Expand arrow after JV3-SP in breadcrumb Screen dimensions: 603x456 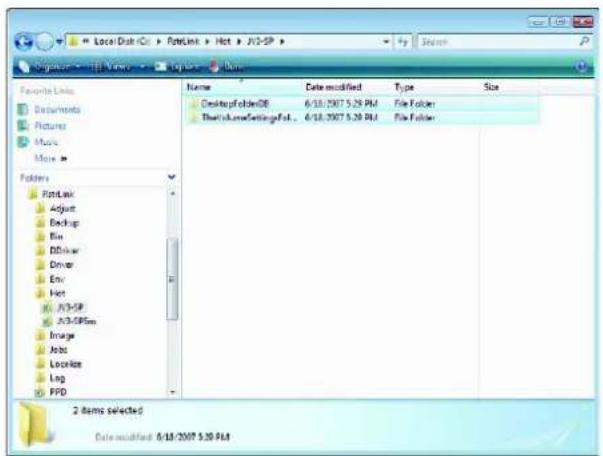[282, 42]
